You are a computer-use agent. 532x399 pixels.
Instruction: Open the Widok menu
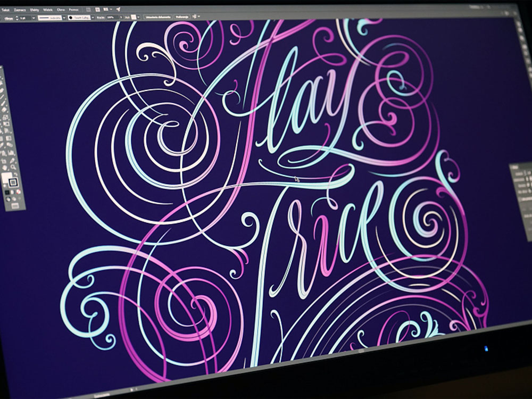point(48,10)
